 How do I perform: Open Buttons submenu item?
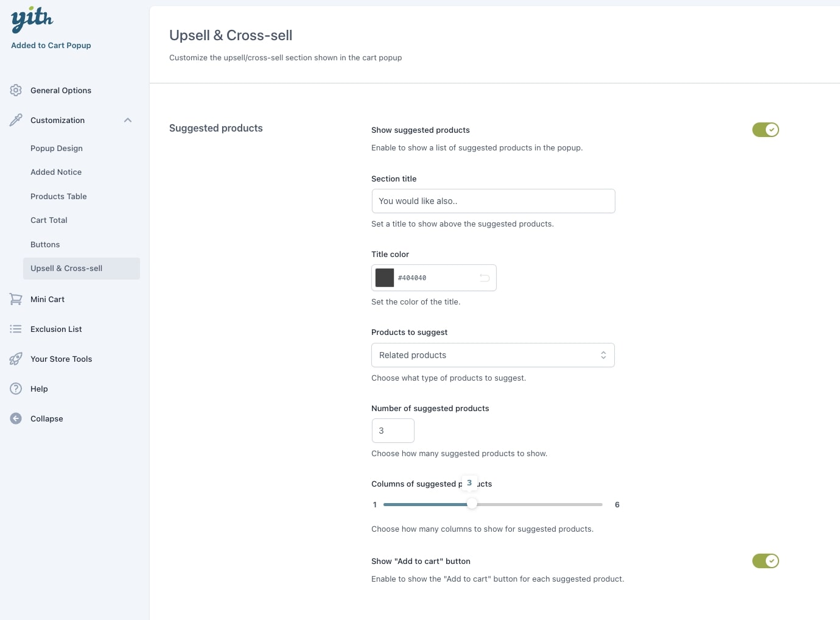click(45, 244)
